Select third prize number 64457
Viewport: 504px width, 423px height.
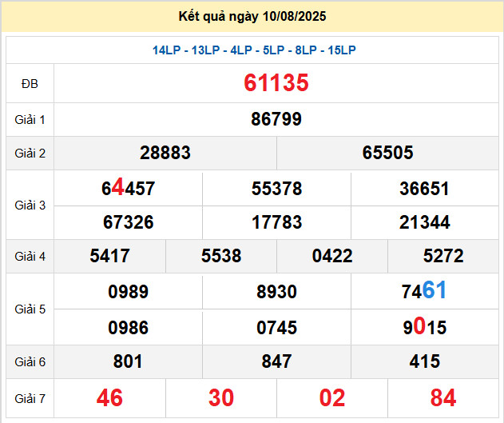point(129,188)
